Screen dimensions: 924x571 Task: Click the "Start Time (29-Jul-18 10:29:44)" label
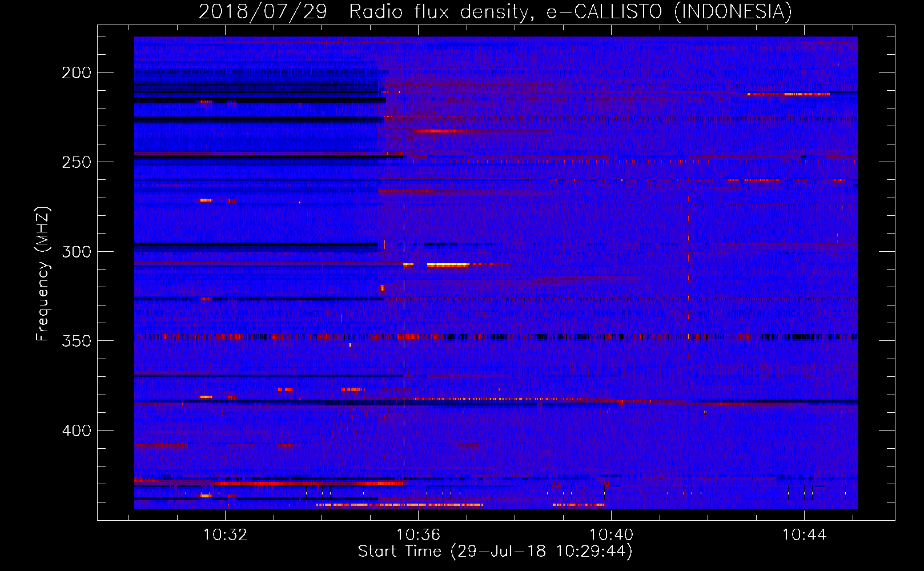tap(495, 552)
